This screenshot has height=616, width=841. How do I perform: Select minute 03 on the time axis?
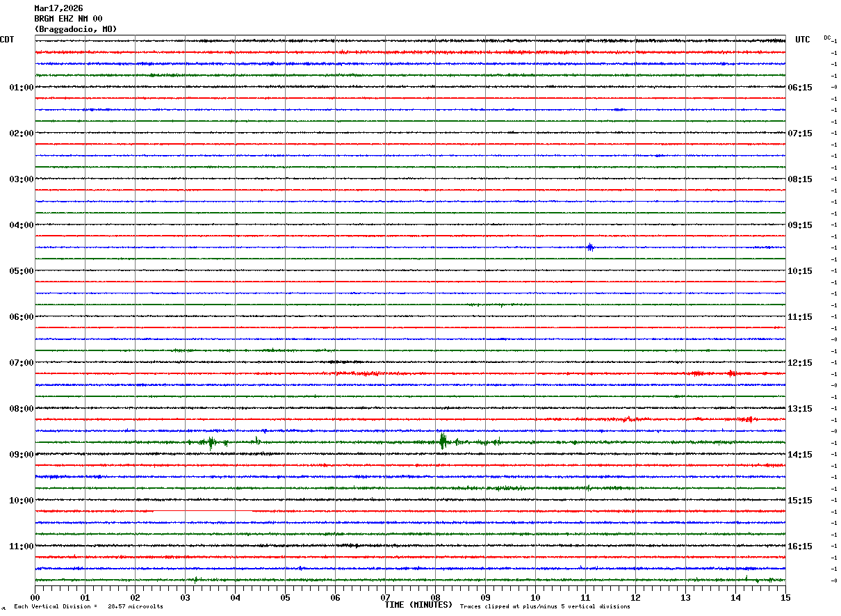coord(185,597)
